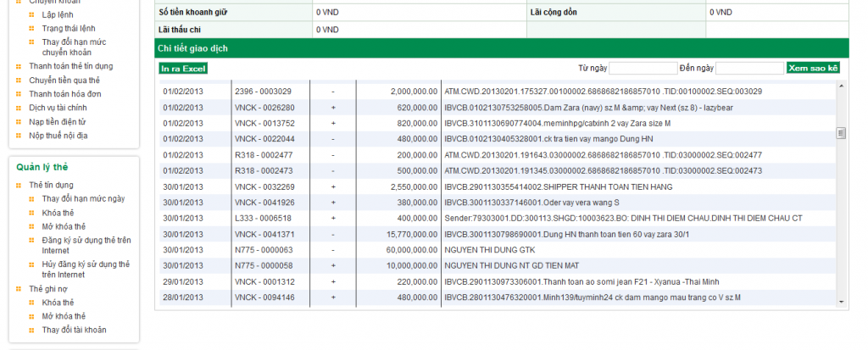Click the scroll up arrow in transaction list
This screenshot has height=350, width=868.
841,86
